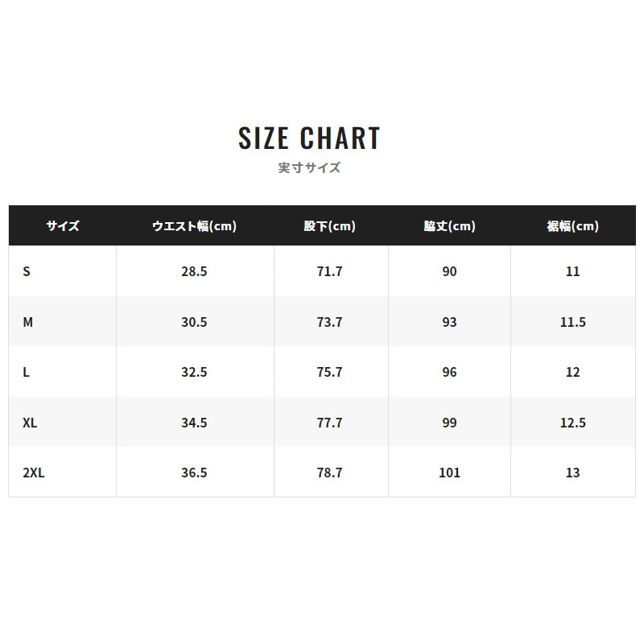Select the M size row label
644x644 pixels.
[x=27, y=322]
